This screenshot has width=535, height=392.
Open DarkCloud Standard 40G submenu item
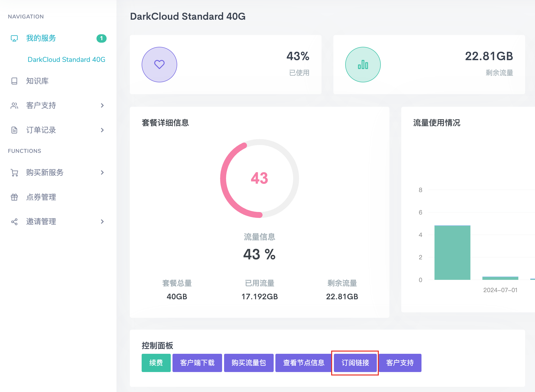coord(66,60)
